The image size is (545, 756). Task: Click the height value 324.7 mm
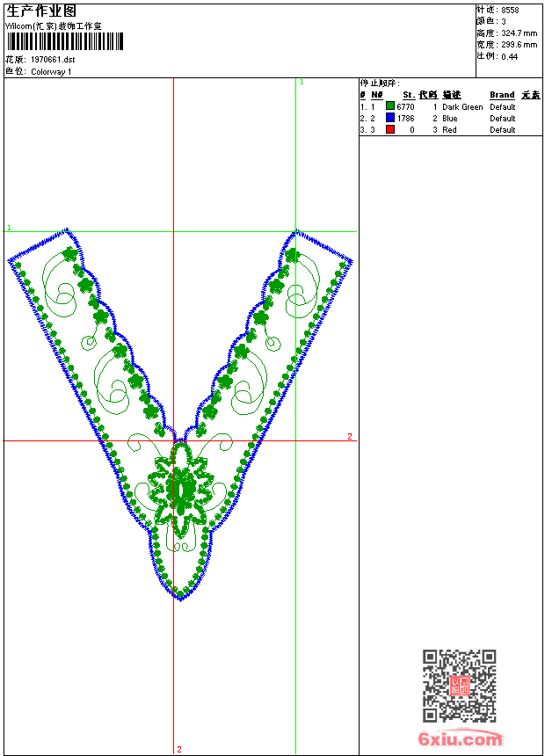click(x=519, y=33)
